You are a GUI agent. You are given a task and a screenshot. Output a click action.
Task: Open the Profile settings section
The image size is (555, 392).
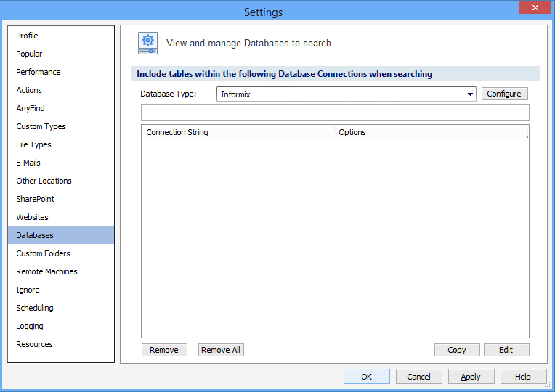coord(28,36)
